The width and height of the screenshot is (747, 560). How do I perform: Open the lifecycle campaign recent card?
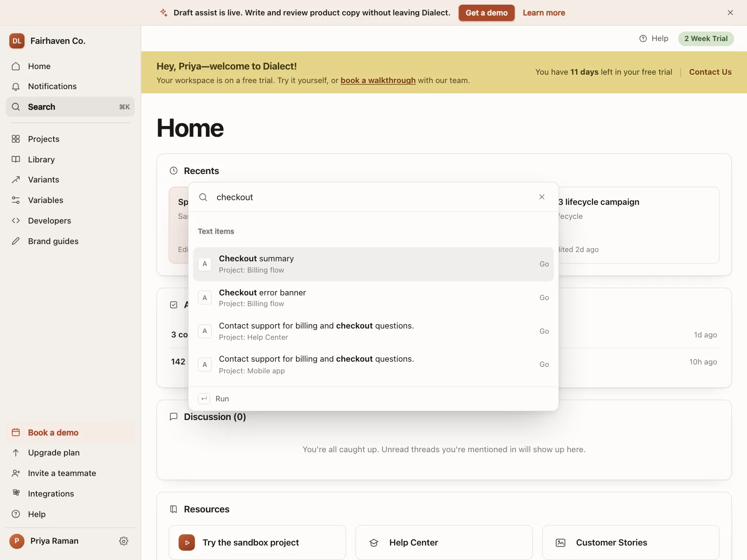[x=639, y=225]
